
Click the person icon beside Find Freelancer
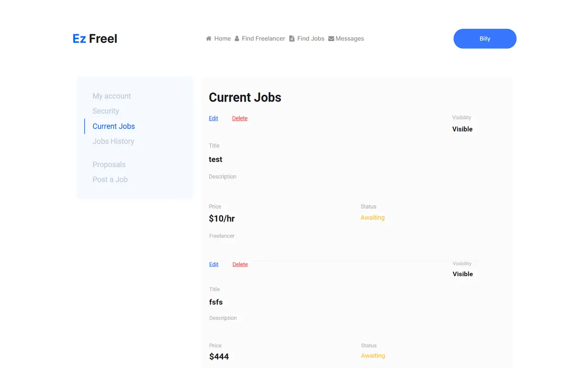237,38
